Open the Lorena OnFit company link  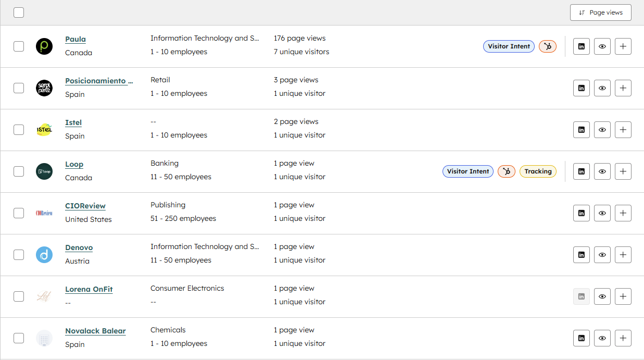[89, 289]
